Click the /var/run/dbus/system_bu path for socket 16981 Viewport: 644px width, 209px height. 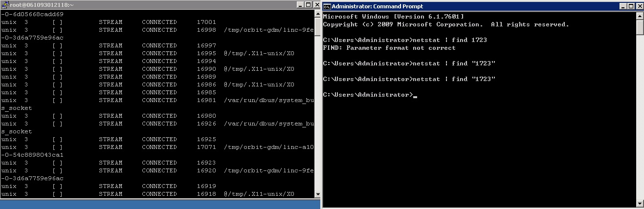pos(269,100)
